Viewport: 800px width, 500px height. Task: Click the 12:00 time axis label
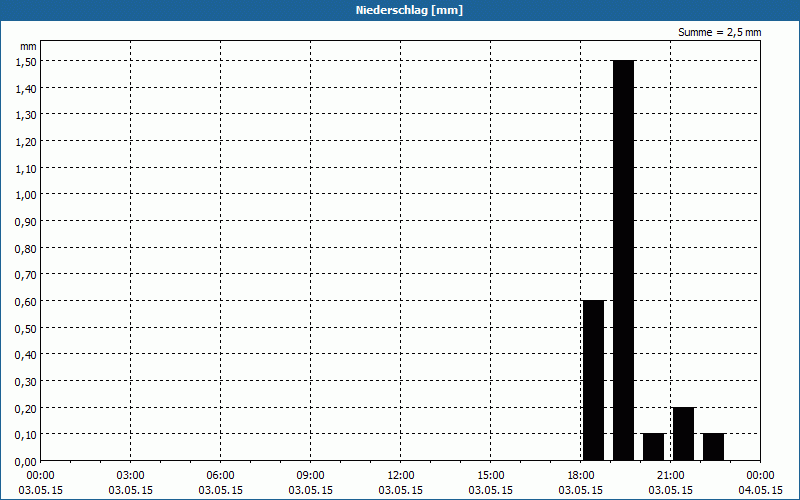click(x=401, y=476)
